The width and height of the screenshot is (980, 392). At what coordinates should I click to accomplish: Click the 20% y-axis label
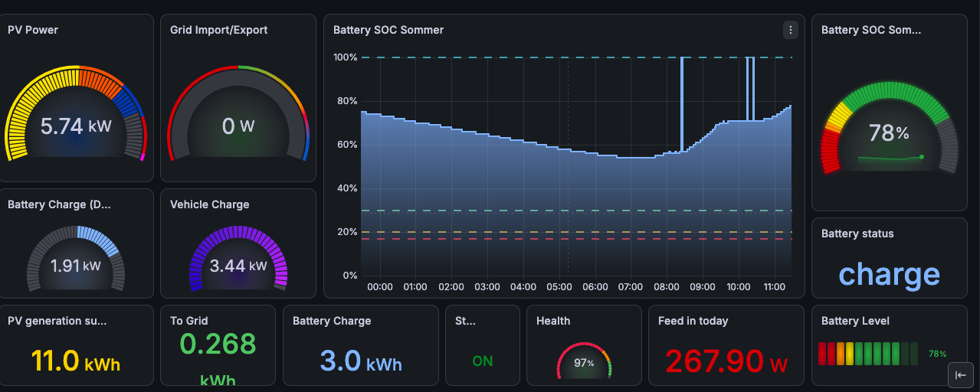pos(347,232)
